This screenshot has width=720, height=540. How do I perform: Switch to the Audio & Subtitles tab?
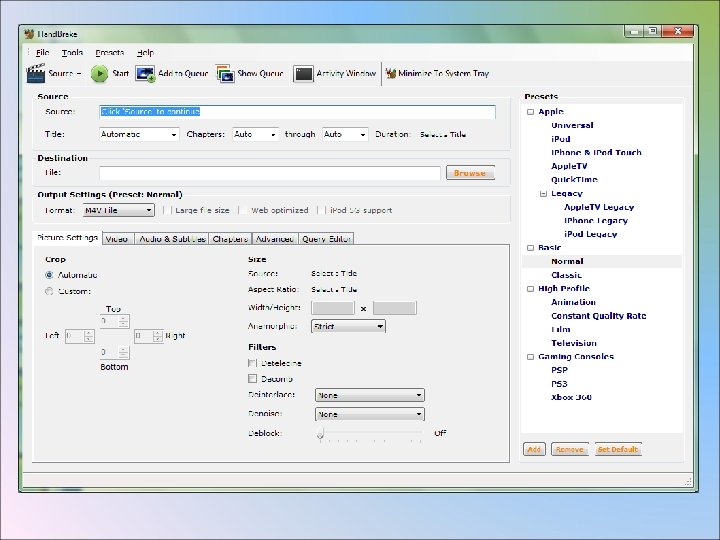[172, 239]
